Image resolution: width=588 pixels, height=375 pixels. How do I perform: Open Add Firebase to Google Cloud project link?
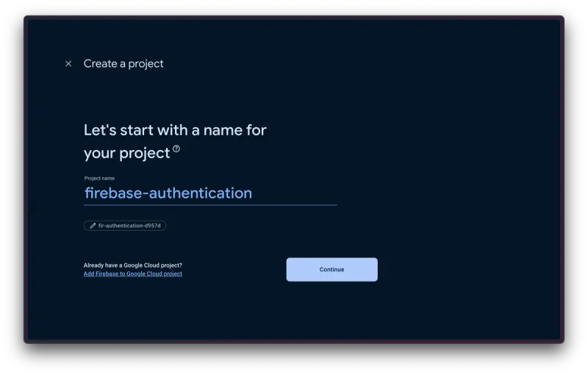133,274
